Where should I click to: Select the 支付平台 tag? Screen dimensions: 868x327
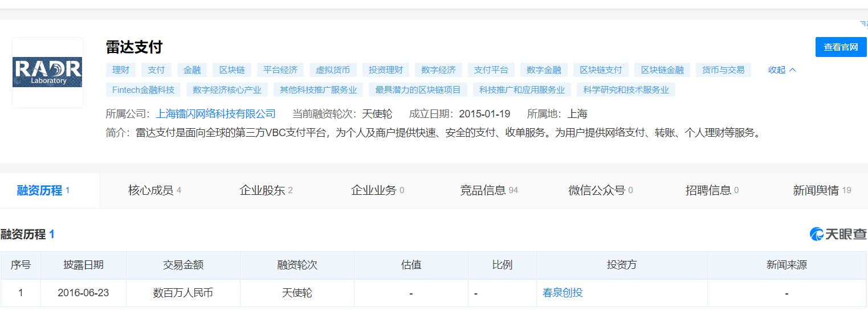pos(491,70)
